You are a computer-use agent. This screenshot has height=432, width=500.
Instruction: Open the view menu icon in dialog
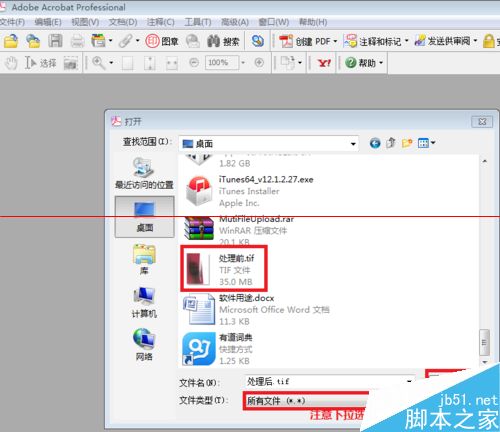[426, 143]
